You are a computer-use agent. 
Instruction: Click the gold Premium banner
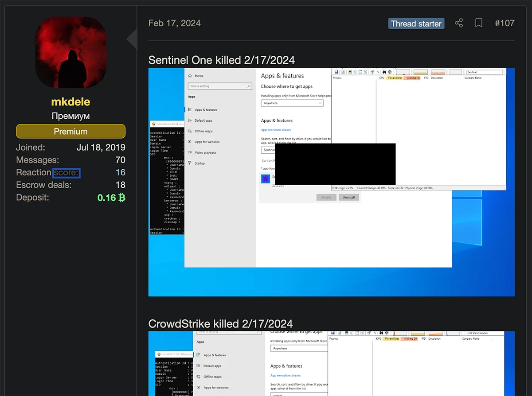[x=70, y=131]
